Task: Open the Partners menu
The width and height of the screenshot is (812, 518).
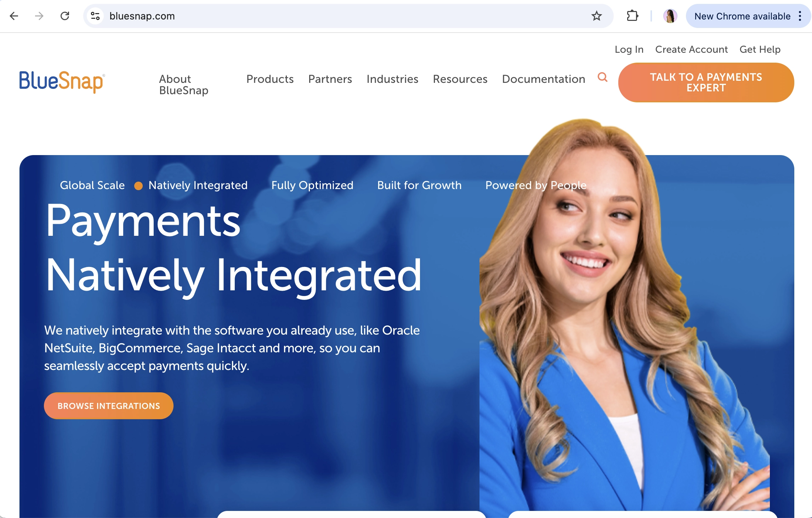Action: click(x=330, y=79)
